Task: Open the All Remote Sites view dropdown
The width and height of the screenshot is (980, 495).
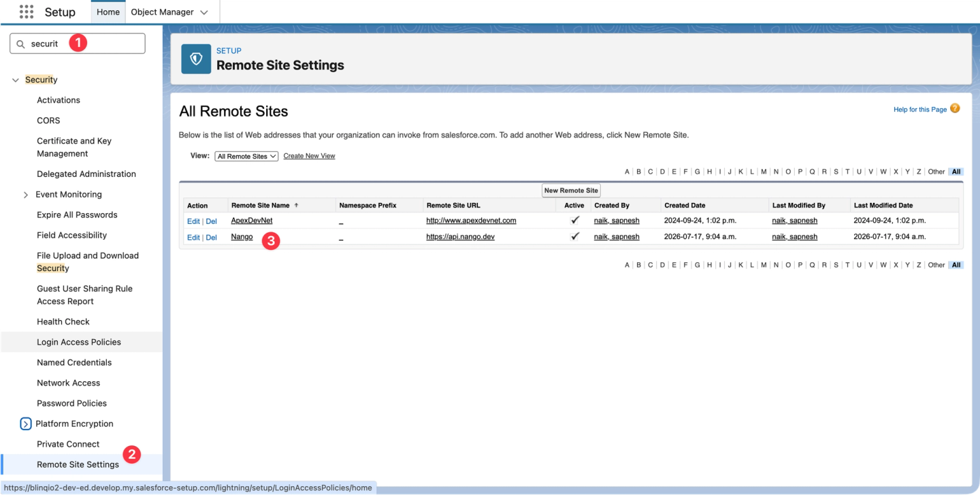Action: tap(246, 156)
